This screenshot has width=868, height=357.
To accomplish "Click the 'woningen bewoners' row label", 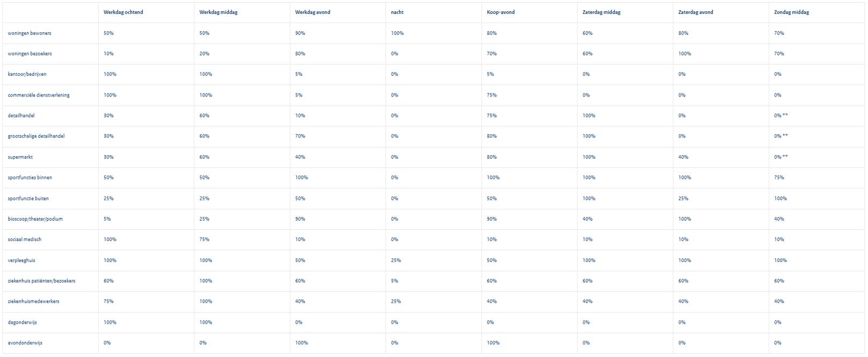I will click(x=30, y=33).
